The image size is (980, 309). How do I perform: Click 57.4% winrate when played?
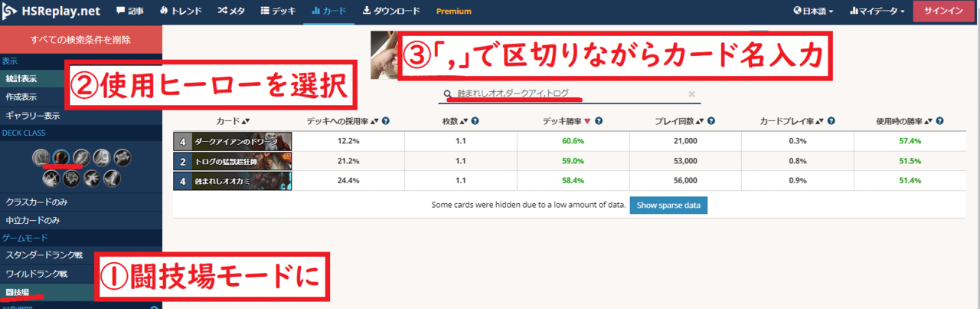point(910,141)
